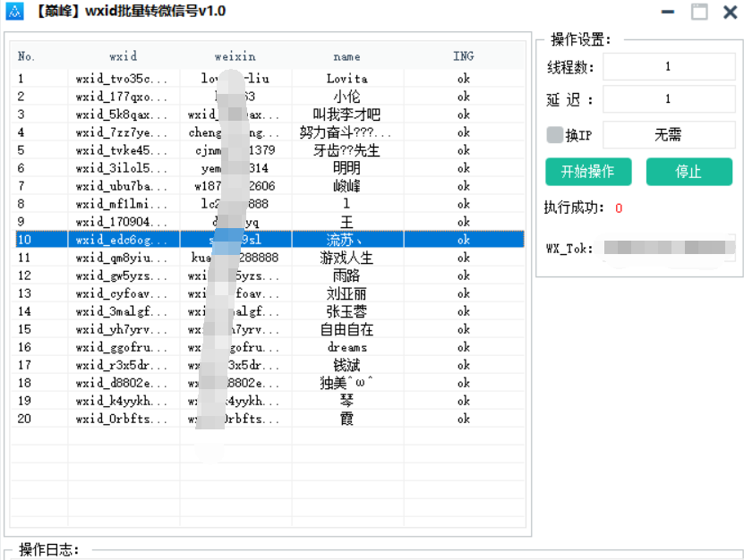Click the WX_Tok input box

click(667, 248)
